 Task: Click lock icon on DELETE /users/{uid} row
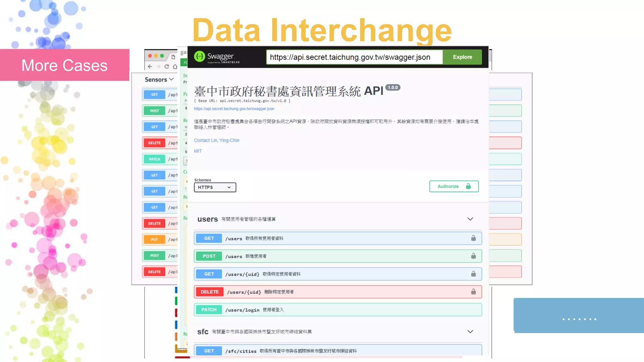point(473,292)
